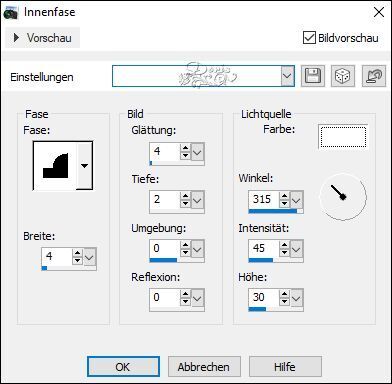Screen dimensions: 392x384
Task: Click the randomize parameters dice icon
Action: (343, 76)
